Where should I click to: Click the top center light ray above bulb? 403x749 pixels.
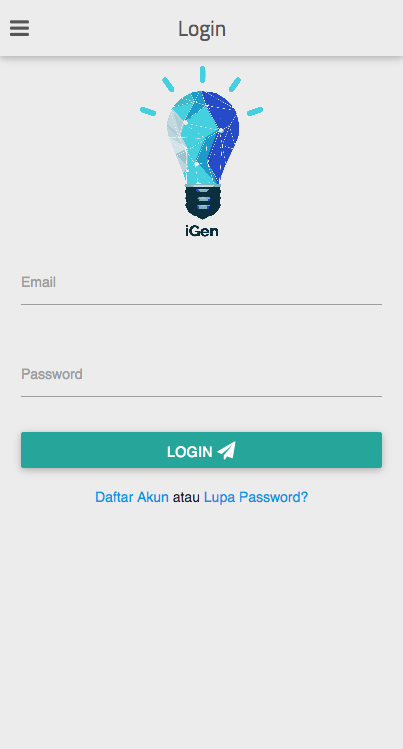click(x=202, y=74)
